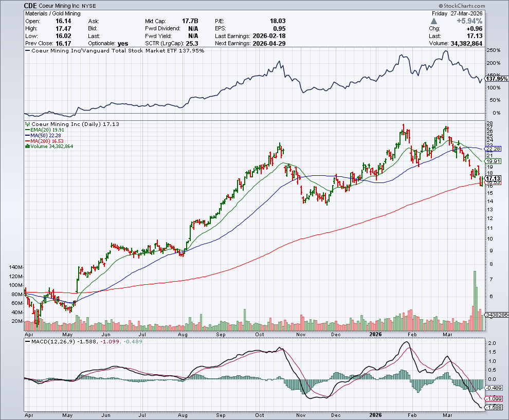Click the P/E value 18.03
Image resolution: width=509 pixels, height=420 pixels.
click(x=278, y=21)
